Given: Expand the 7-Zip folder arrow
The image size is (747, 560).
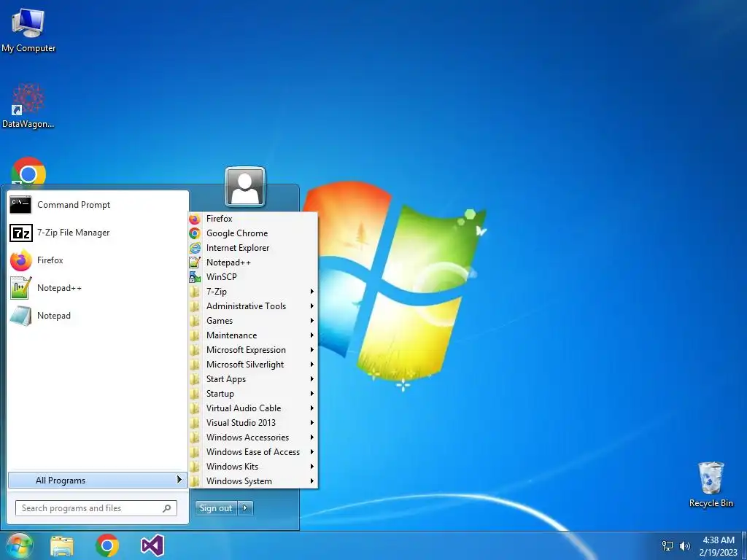Looking at the screenshot, I should click(x=312, y=292).
